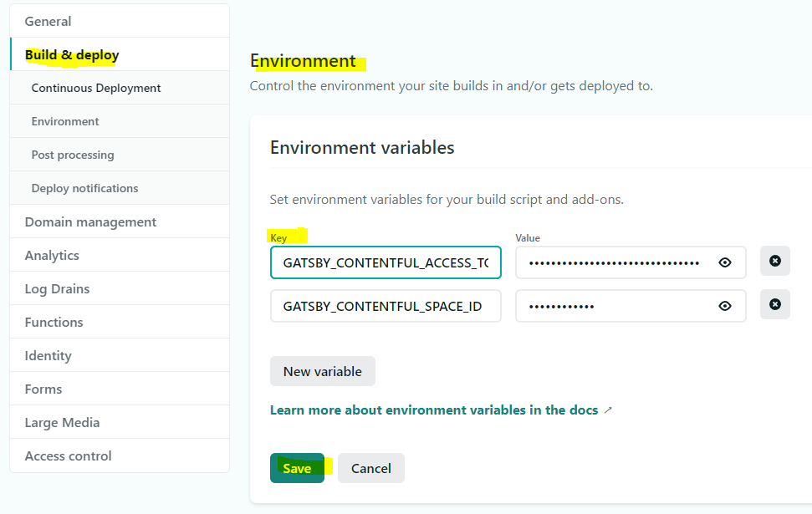Open Analytics settings
812x514 pixels.
tap(120, 255)
